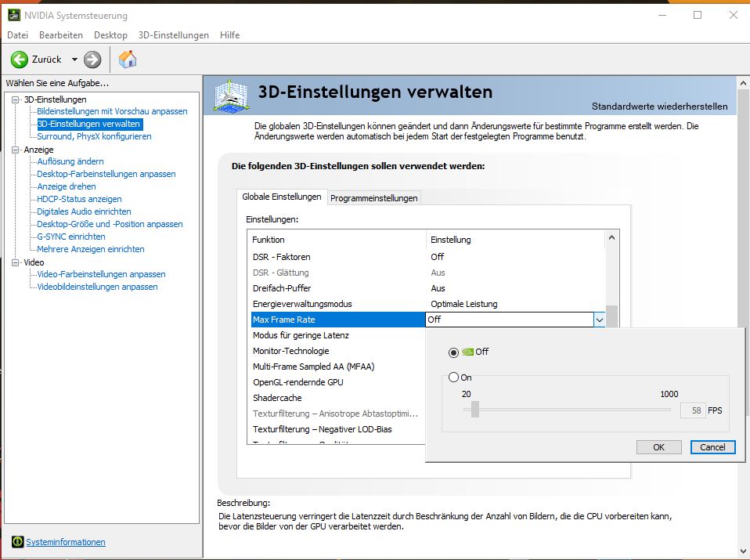Open Surround, PhysX konfigurieren

coord(94,136)
